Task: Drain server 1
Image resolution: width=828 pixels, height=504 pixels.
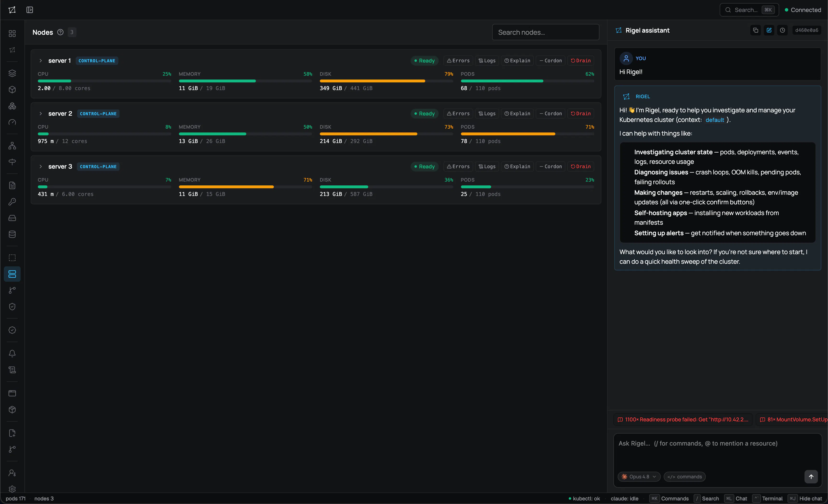Action: coord(581,60)
